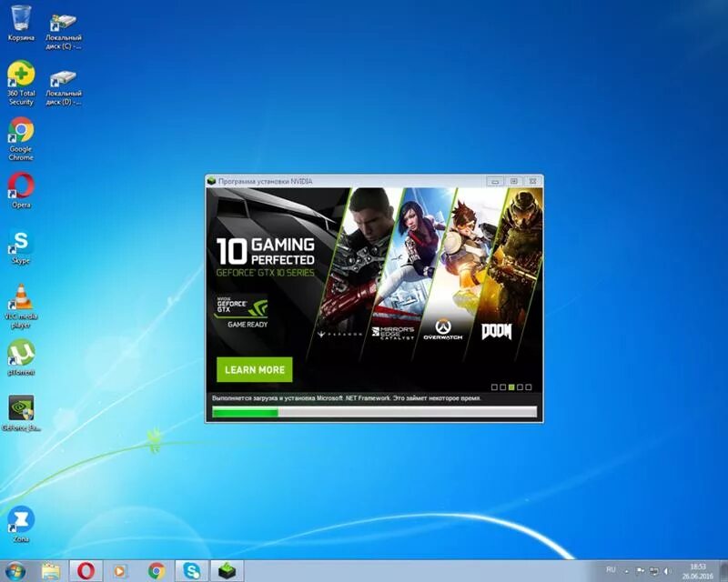This screenshot has width=728, height=582.
Task: Open the µTorrent desktop shortcut
Action: [x=21, y=356]
